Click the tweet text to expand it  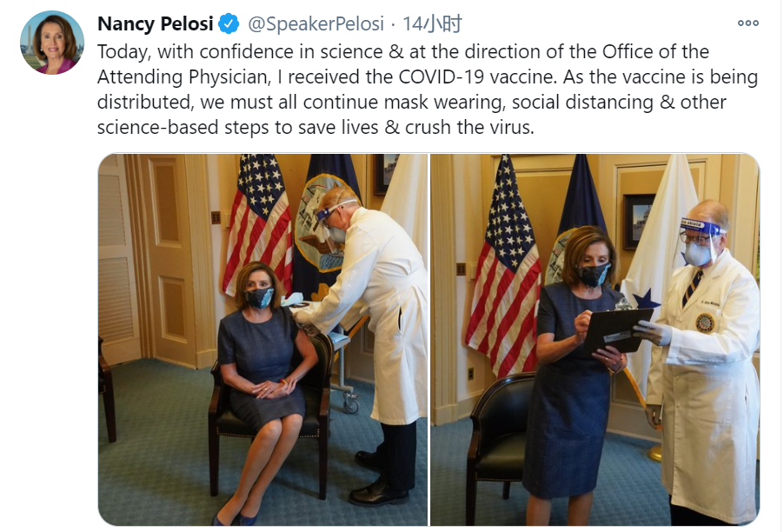point(428,90)
